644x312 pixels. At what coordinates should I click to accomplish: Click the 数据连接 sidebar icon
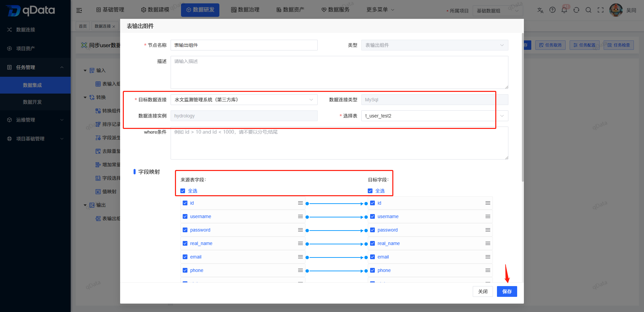click(9, 30)
